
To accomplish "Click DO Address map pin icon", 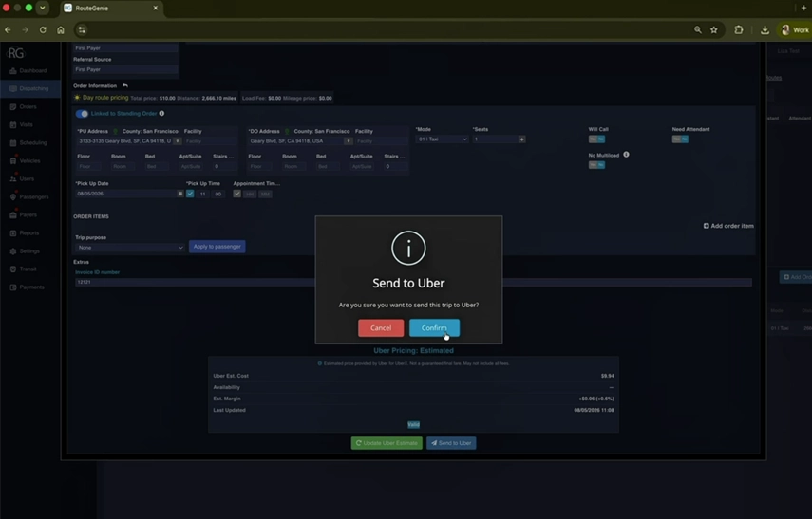I will point(287,132).
